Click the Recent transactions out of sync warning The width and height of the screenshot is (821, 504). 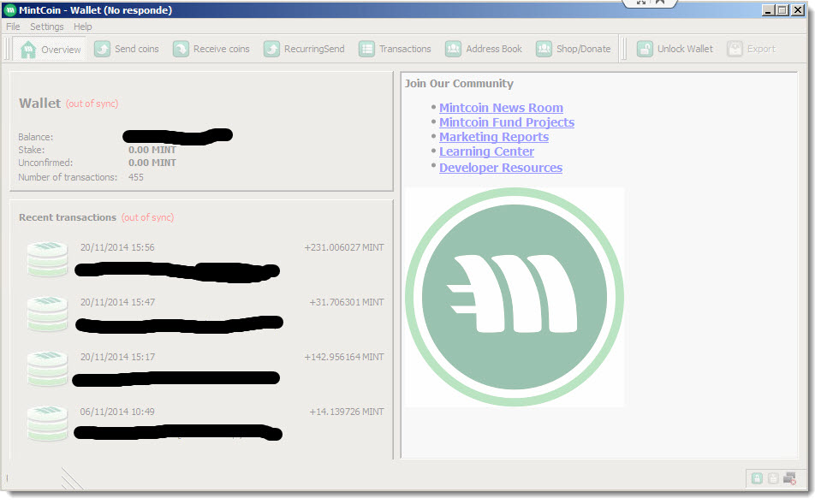(x=147, y=217)
